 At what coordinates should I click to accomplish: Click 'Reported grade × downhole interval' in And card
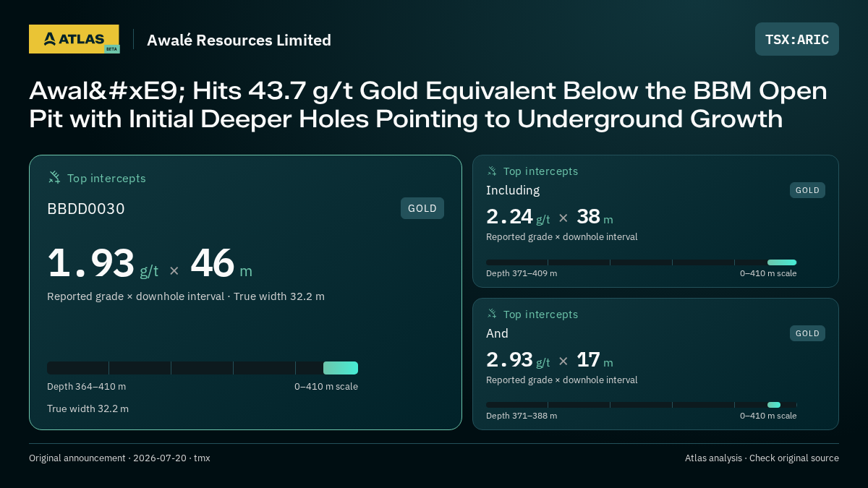[x=562, y=380]
